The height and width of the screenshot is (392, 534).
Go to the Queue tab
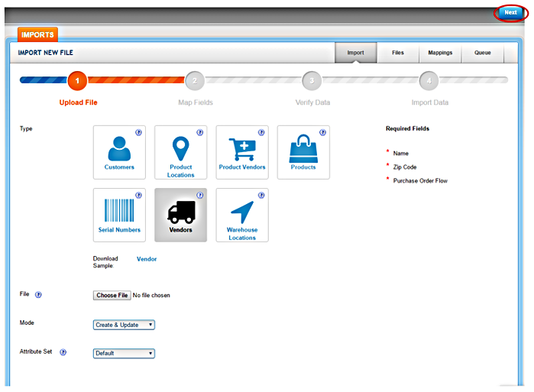tap(483, 53)
